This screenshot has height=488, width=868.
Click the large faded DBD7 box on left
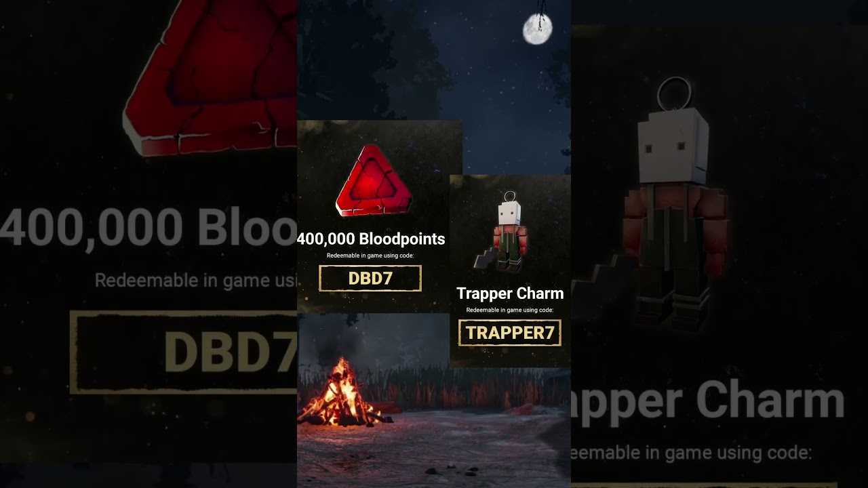tap(184, 352)
